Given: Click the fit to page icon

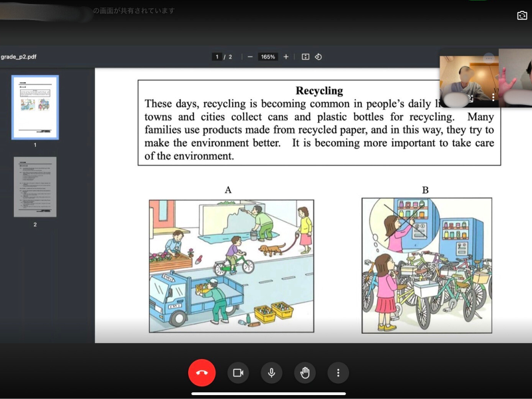Looking at the screenshot, I should (x=305, y=57).
